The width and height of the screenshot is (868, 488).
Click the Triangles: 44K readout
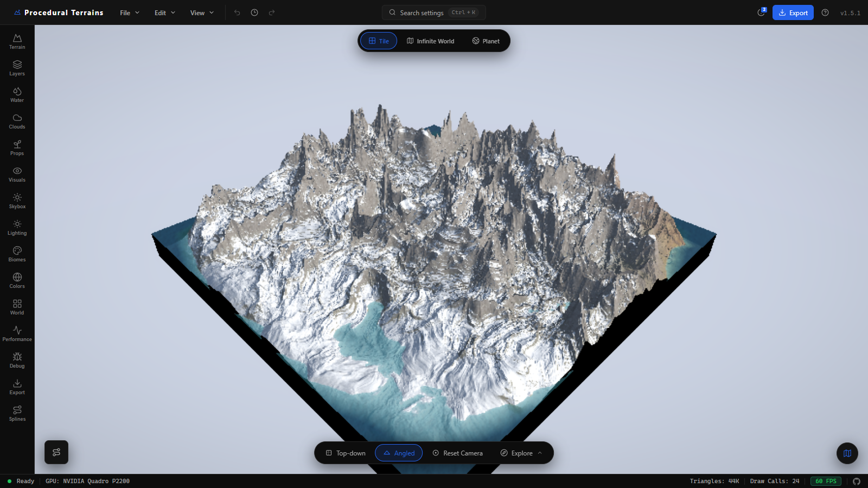pyautogui.click(x=714, y=481)
